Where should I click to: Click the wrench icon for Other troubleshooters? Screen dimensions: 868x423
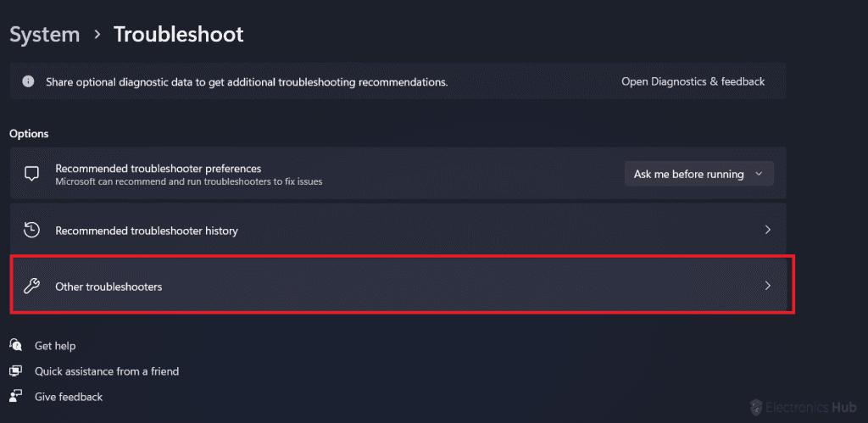pyautogui.click(x=32, y=286)
